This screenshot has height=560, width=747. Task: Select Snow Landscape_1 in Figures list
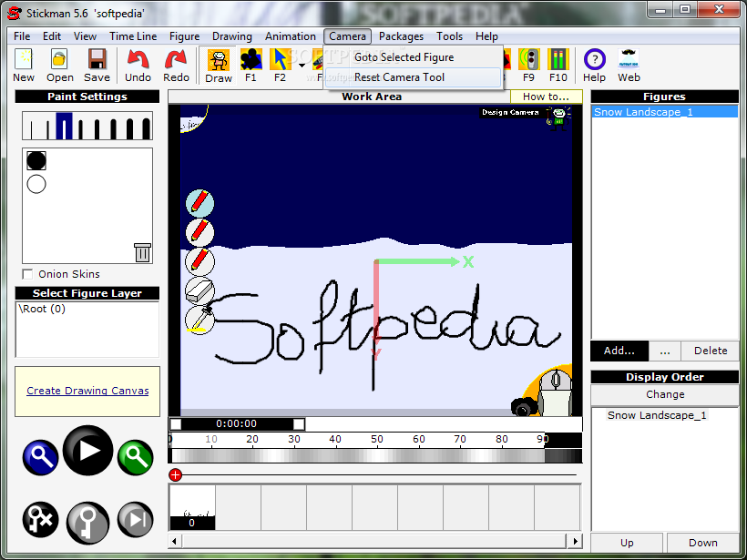coord(665,112)
